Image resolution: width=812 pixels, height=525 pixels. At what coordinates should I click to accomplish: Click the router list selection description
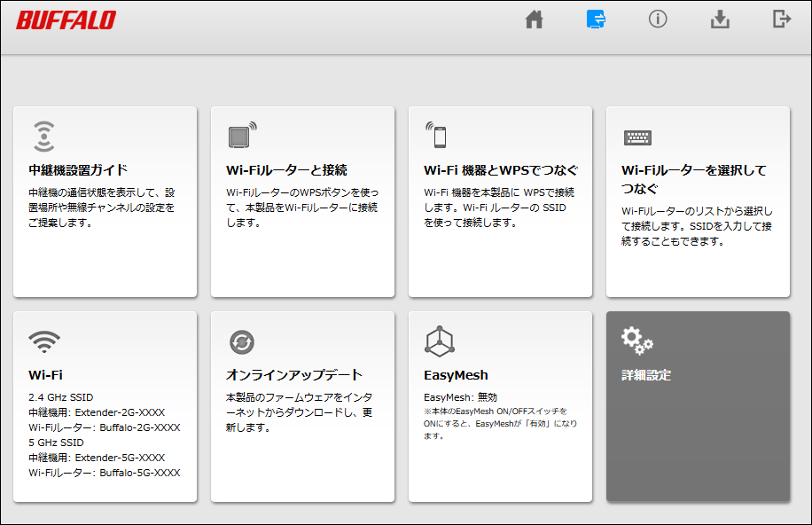point(697,226)
